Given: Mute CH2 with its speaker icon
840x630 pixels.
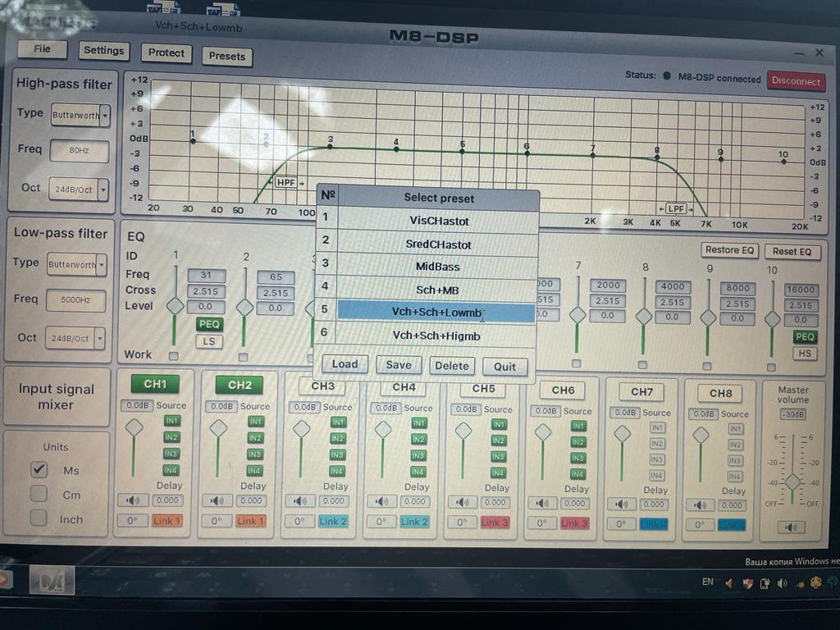Looking at the screenshot, I should click(x=217, y=501).
